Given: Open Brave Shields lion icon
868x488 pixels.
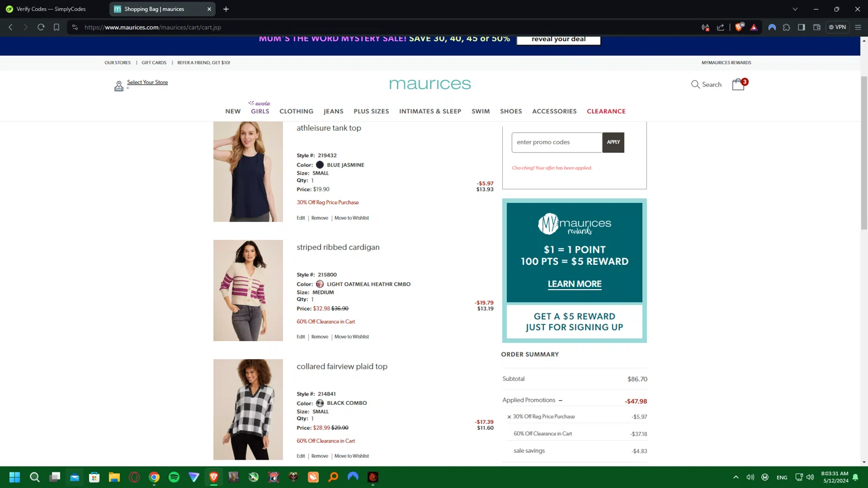Looking at the screenshot, I should click(739, 27).
